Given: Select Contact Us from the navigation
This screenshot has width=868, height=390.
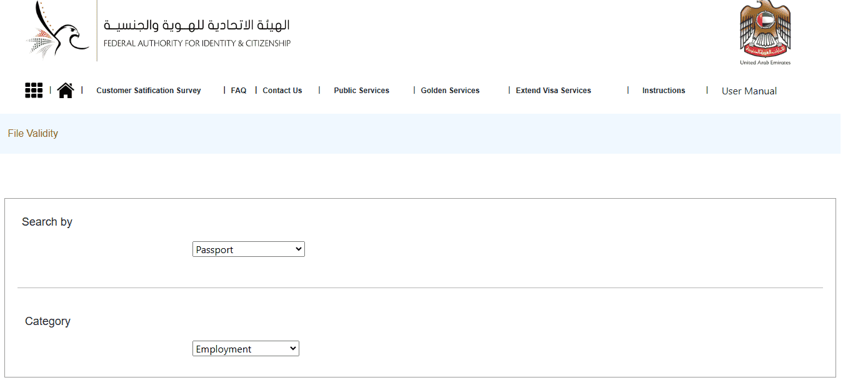Looking at the screenshot, I should point(282,90).
